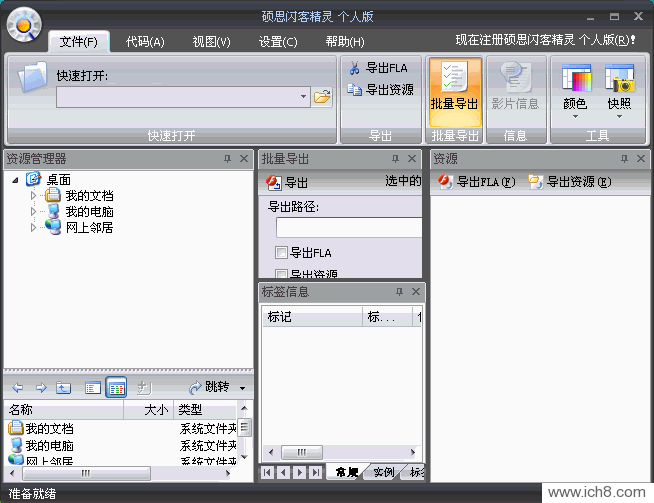654x503 pixels.
Task: Pin the 批量导出 panel
Action: (395, 158)
